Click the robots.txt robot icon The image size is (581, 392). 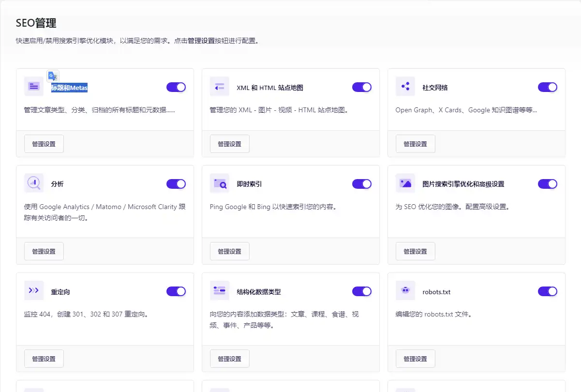[x=405, y=290]
